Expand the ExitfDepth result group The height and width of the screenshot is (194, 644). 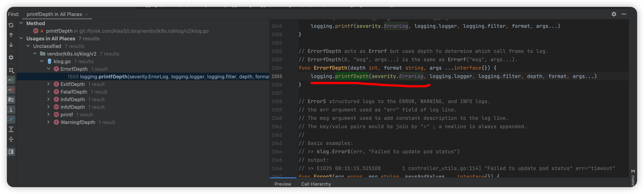(x=49, y=84)
